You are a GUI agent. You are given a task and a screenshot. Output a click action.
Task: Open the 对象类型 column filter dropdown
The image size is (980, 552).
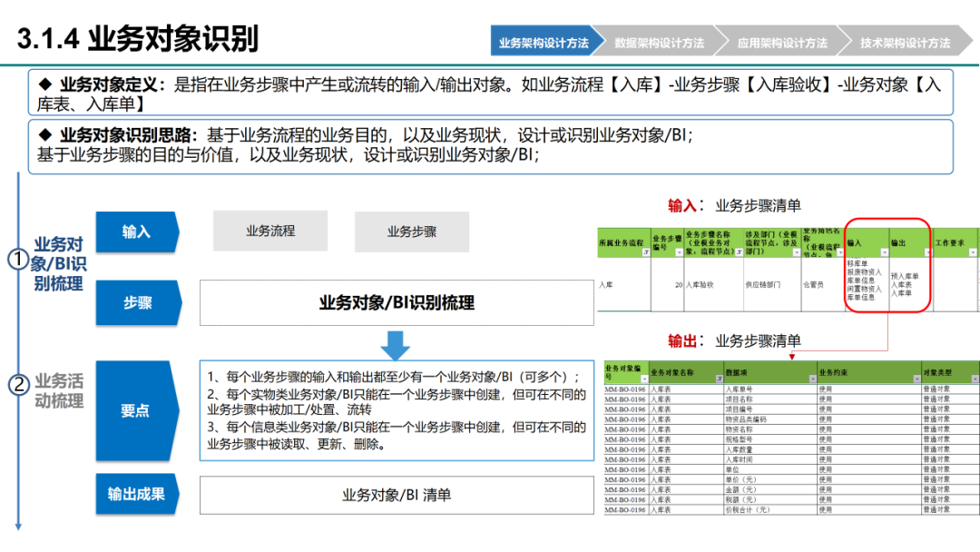coord(975,379)
